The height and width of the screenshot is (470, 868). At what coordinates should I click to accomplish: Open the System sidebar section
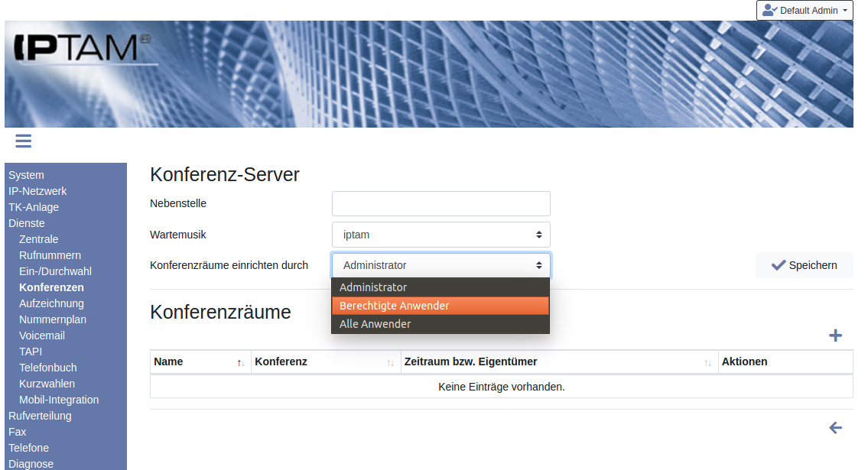tap(26, 175)
